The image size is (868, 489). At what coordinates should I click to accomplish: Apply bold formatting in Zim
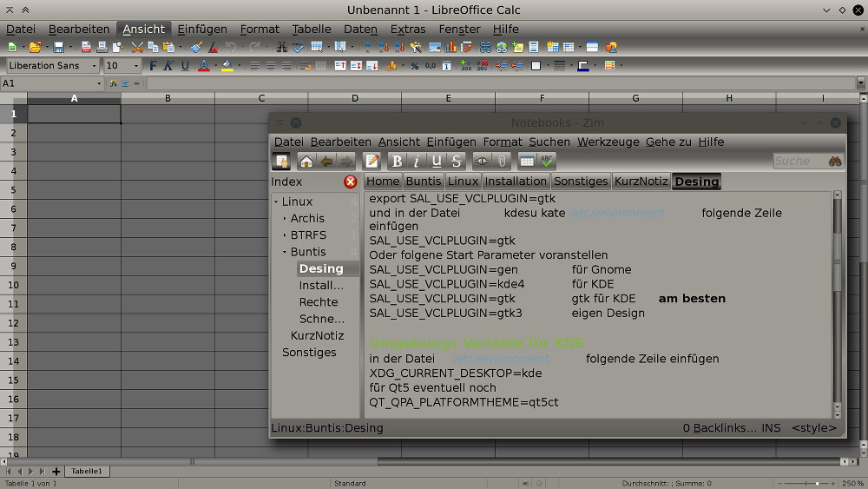point(397,162)
